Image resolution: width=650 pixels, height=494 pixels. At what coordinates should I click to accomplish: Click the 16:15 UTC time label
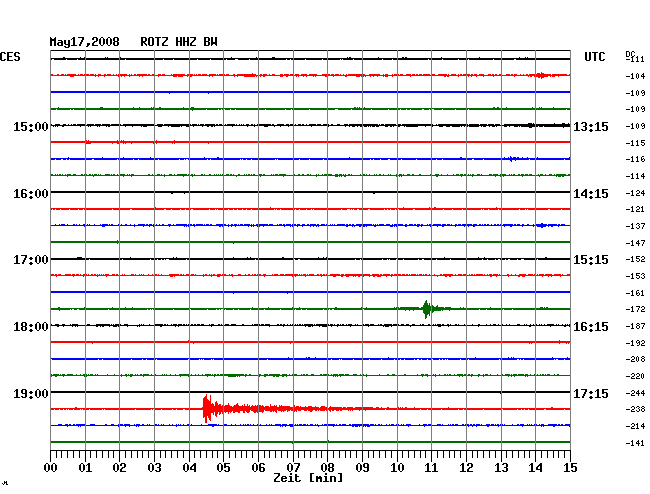(x=591, y=327)
